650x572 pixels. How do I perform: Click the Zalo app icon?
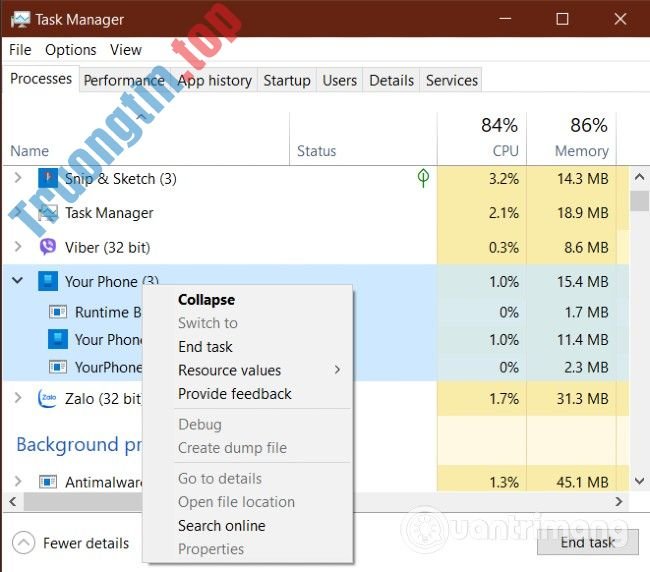click(47, 398)
